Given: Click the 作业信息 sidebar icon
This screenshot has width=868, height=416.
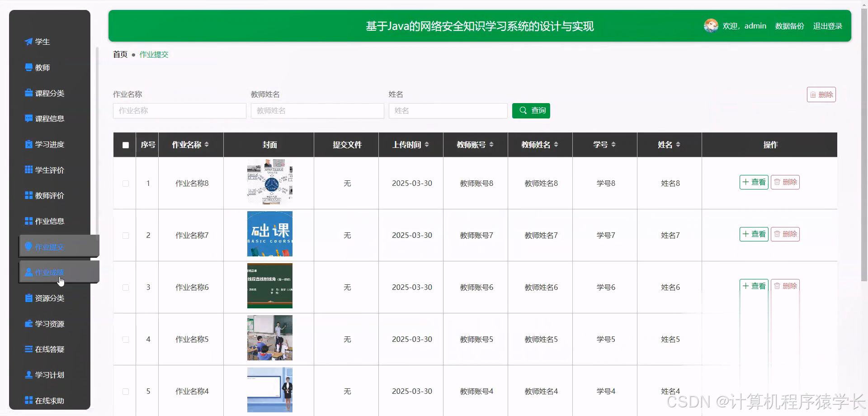Looking at the screenshot, I should (x=28, y=221).
